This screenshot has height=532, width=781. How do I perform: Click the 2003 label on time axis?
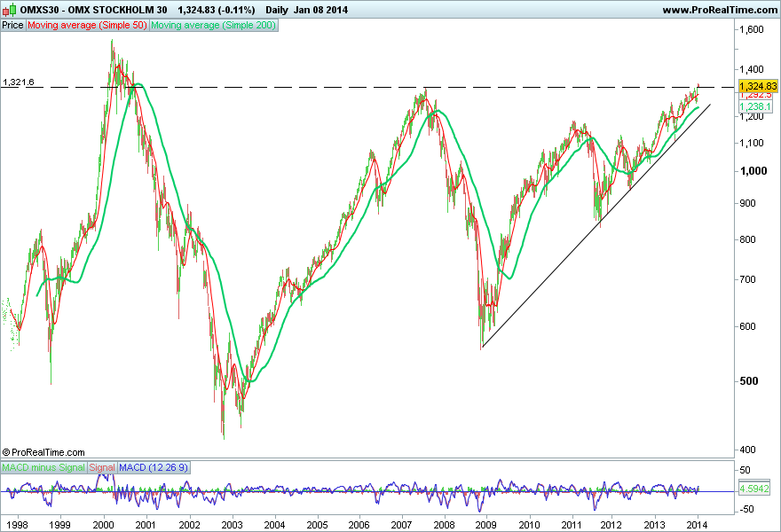(x=232, y=525)
